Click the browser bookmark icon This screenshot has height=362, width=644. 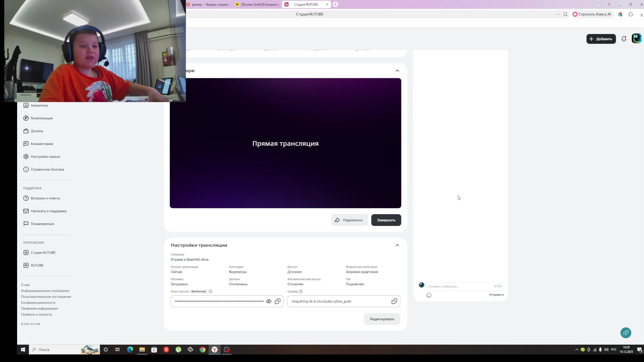pyautogui.click(x=565, y=14)
